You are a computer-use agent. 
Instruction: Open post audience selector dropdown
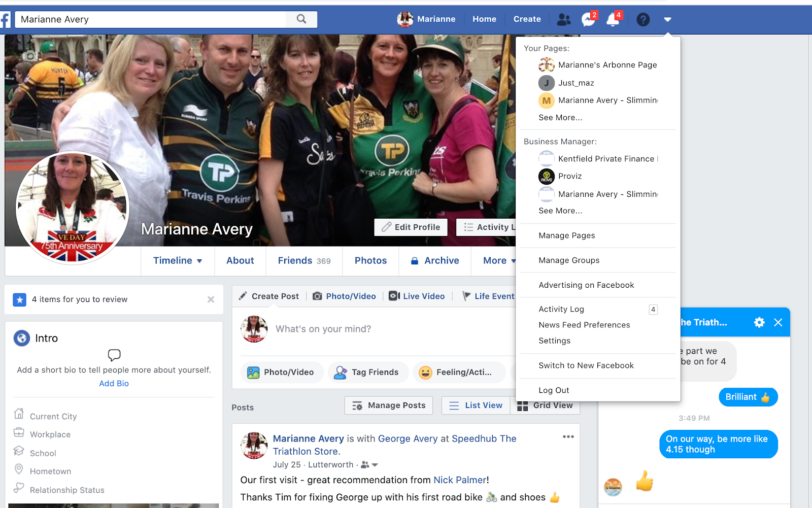tap(369, 465)
